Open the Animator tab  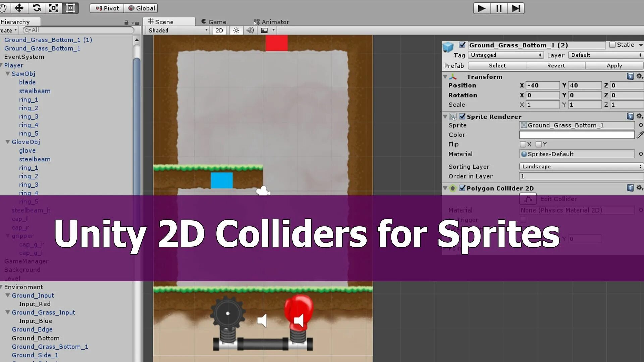coord(271,22)
